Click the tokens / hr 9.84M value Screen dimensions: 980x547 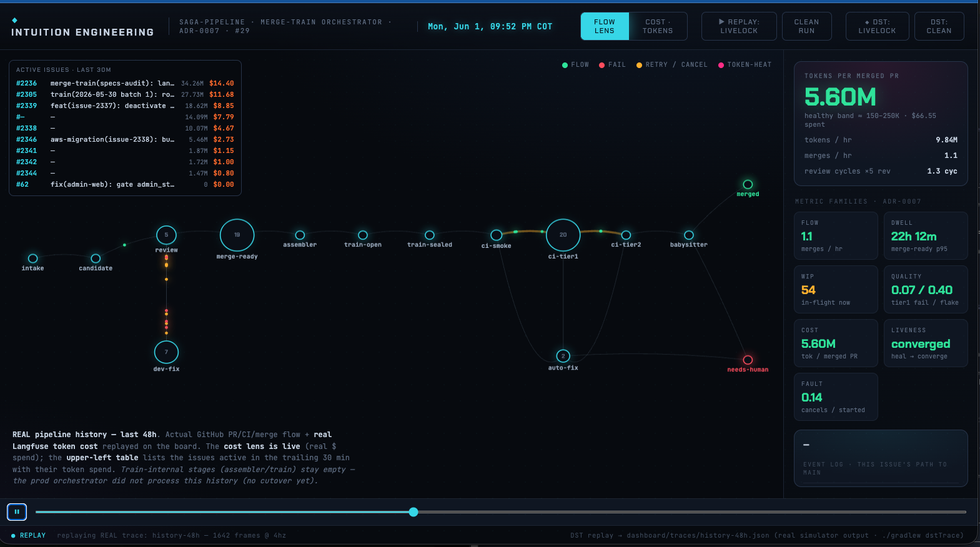(x=946, y=140)
